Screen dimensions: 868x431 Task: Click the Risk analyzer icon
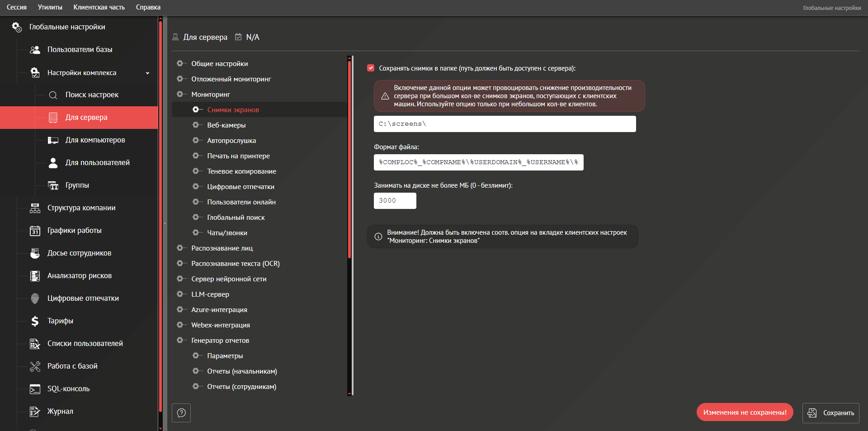point(35,276)
